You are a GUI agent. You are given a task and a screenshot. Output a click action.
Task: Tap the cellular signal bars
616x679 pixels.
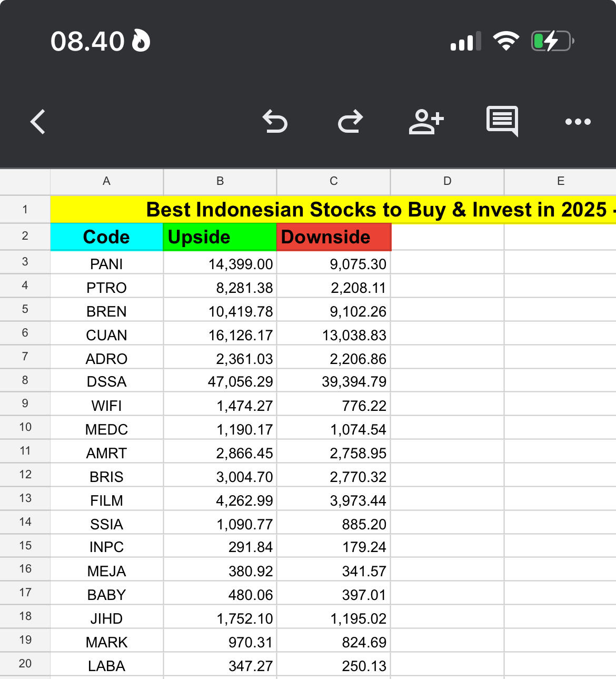click(466, 41)
